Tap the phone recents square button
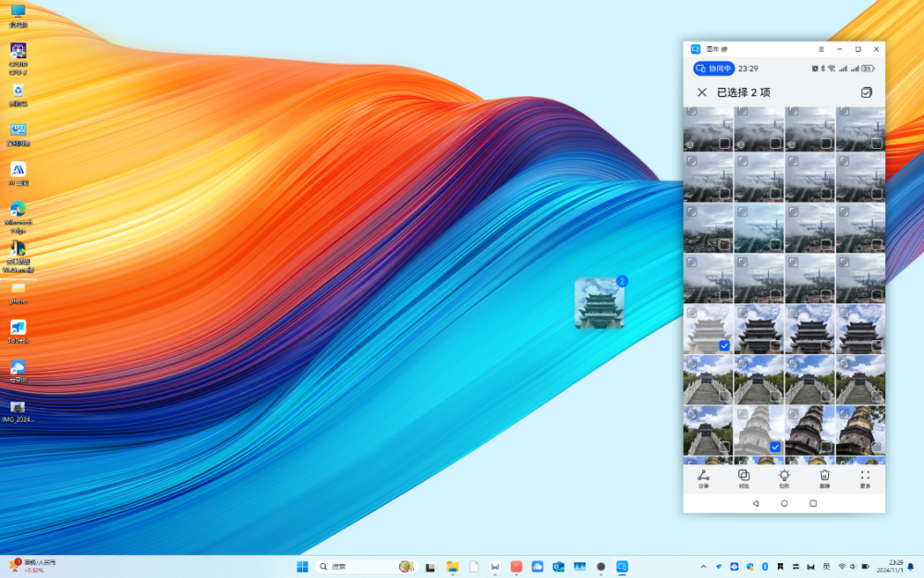 tap(813, 503)
